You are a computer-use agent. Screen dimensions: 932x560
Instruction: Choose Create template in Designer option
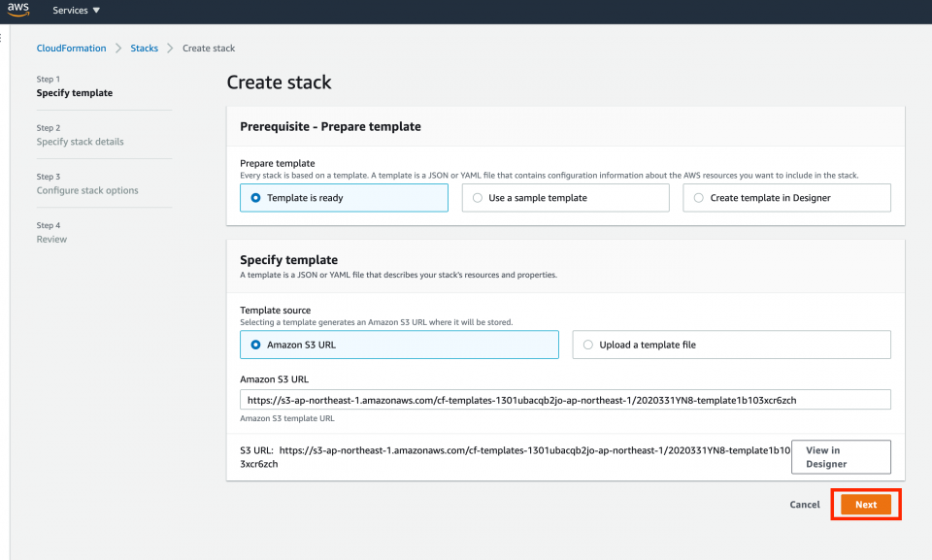pos(786,197)
